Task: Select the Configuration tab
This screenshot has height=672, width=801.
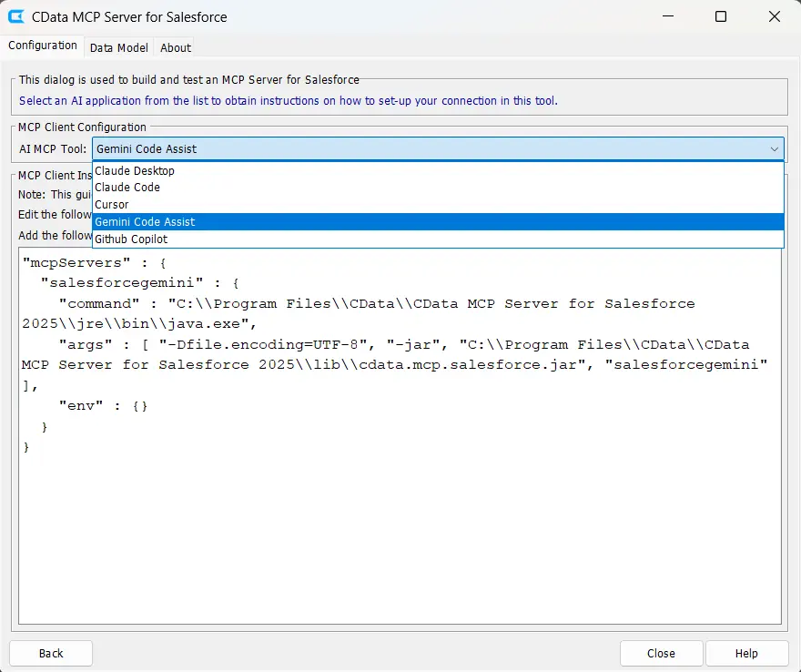Action: (43, 46)
